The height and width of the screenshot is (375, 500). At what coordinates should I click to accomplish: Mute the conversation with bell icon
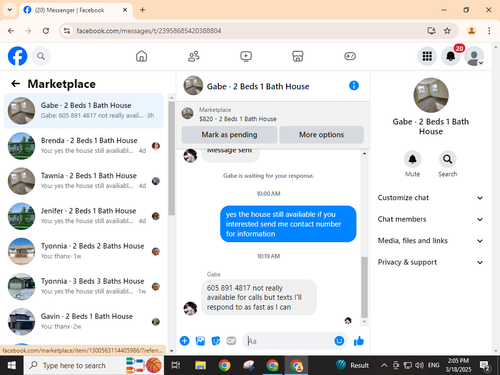point(412,159)
